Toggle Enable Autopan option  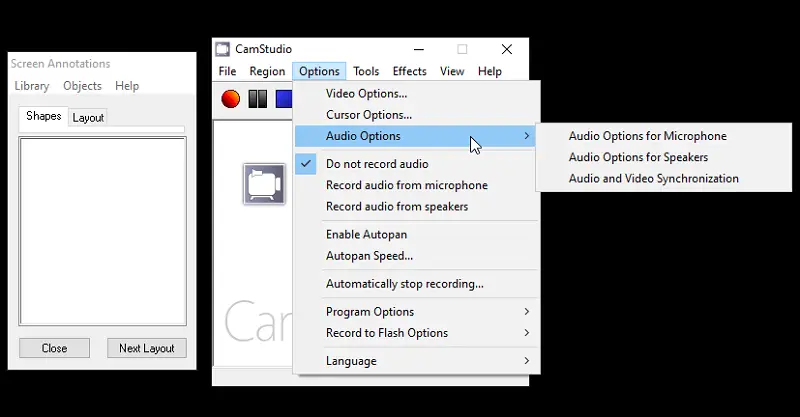point(416,235)
